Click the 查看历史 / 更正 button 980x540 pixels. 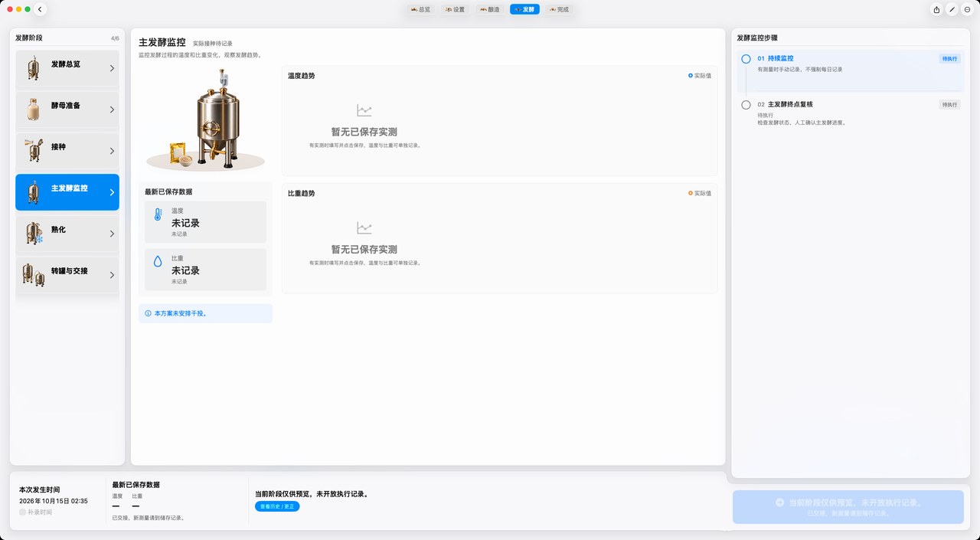277,507
